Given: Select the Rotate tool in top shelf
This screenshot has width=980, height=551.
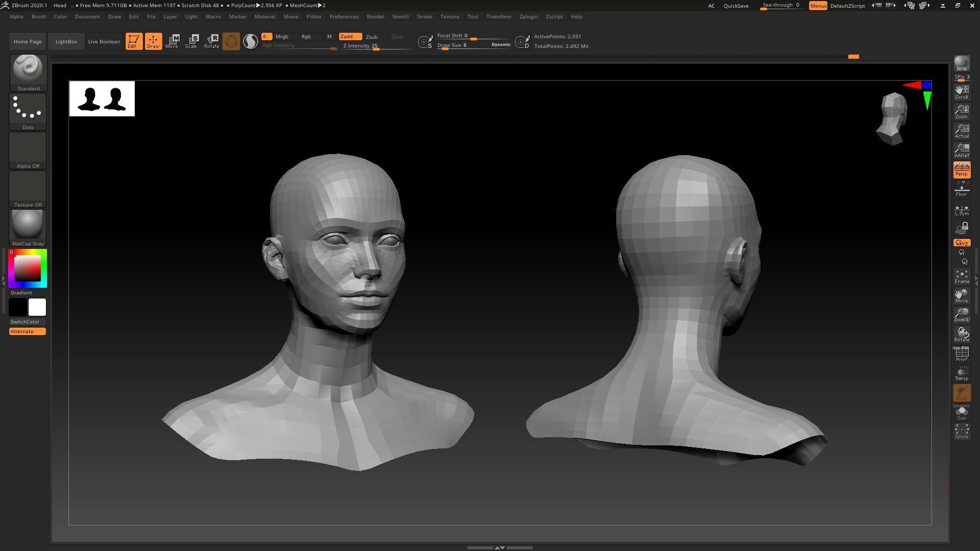Looking at the screenshot, I should [x=211, y=41].
